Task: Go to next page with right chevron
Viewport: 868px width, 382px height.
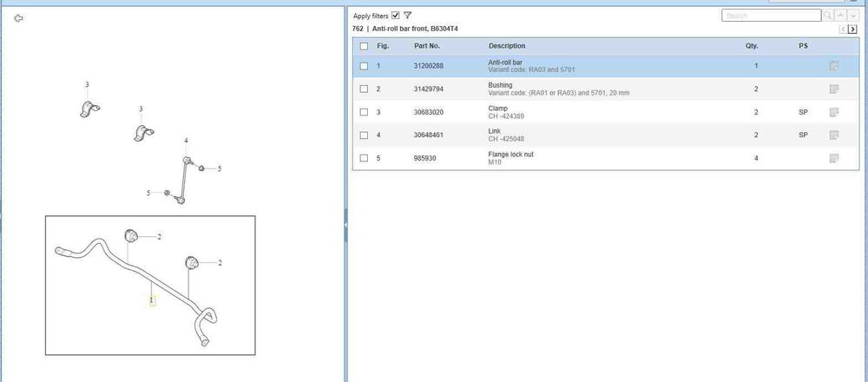Action: 852,30
